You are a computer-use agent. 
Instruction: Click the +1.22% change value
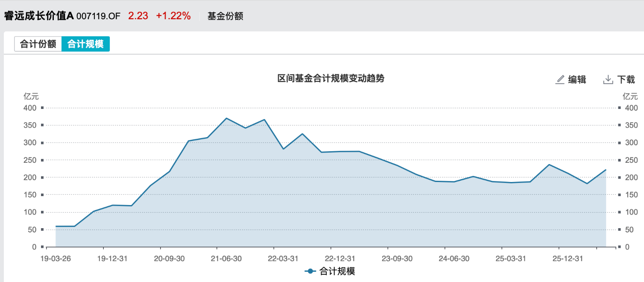(173, 16)
